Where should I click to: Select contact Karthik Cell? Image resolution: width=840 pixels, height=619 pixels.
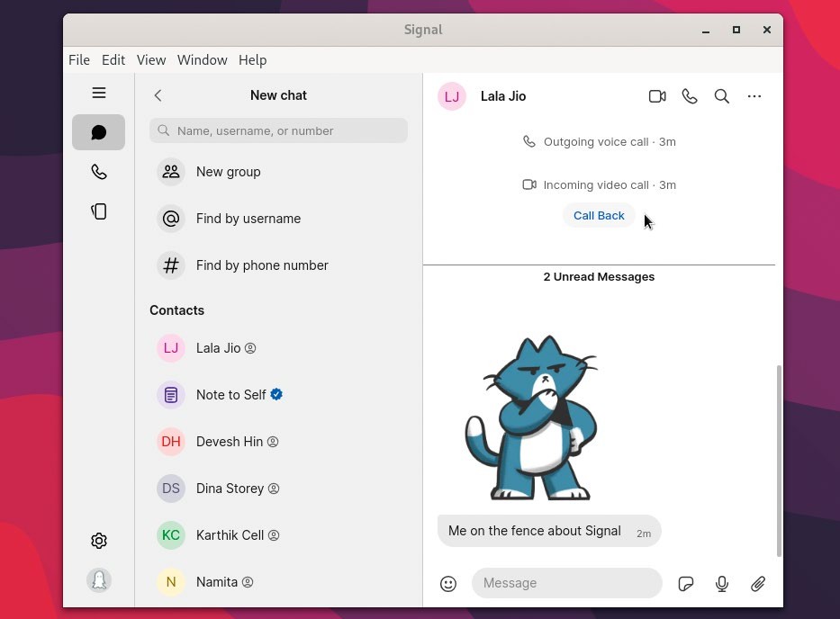click(278, 535)
